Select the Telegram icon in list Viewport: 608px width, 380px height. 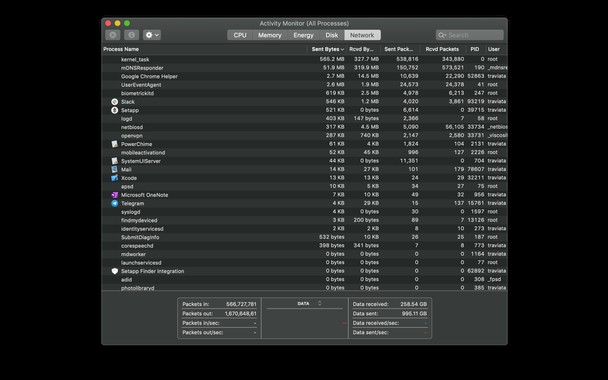point(114,203)
